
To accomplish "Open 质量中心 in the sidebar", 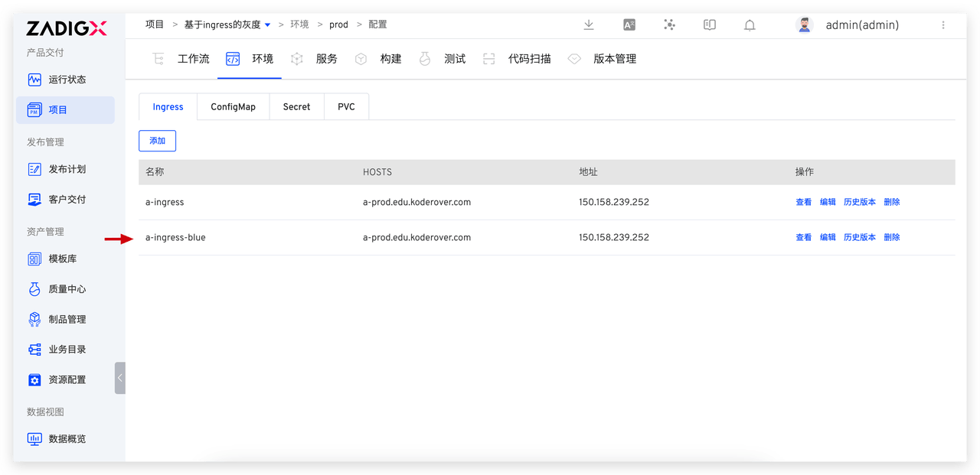I will point(66,289).
